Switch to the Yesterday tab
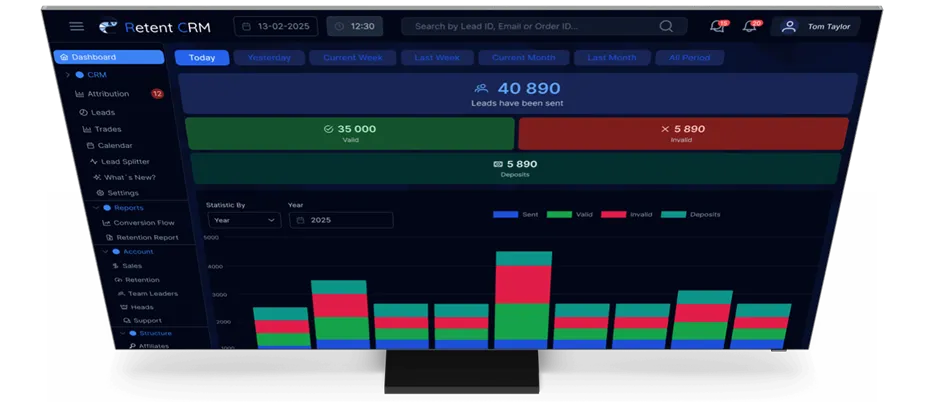Image resolution: width=925 pixels, height=402 pixels. [x=269, y=58]
